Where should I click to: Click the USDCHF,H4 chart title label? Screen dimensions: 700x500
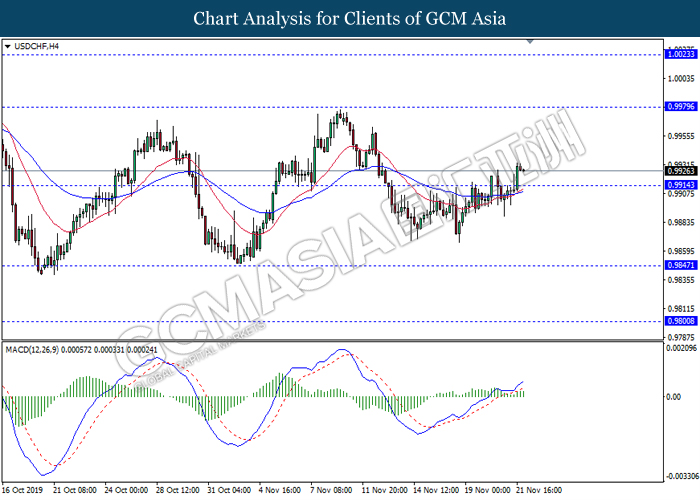36,46
